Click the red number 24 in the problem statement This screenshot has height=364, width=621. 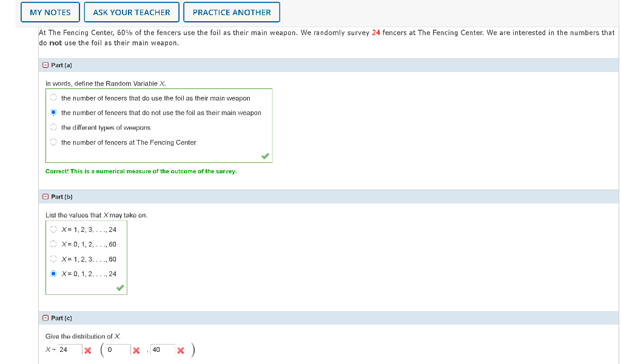(376, 33)
